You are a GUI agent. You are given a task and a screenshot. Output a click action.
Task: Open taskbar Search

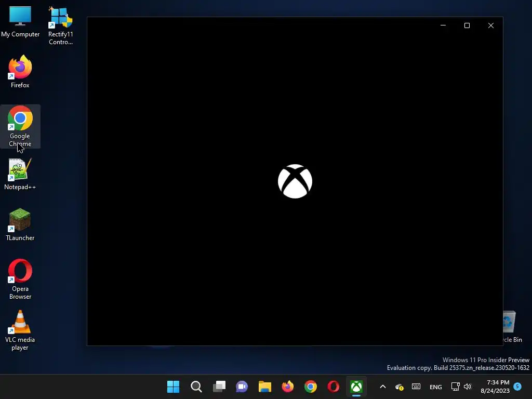pyautogui.click(x=196, y=387)
